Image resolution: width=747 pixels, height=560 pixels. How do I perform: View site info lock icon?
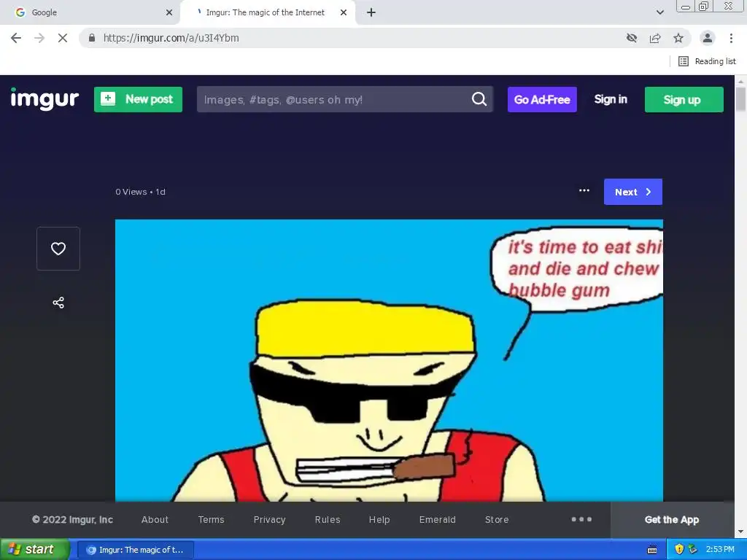(92, 38)
